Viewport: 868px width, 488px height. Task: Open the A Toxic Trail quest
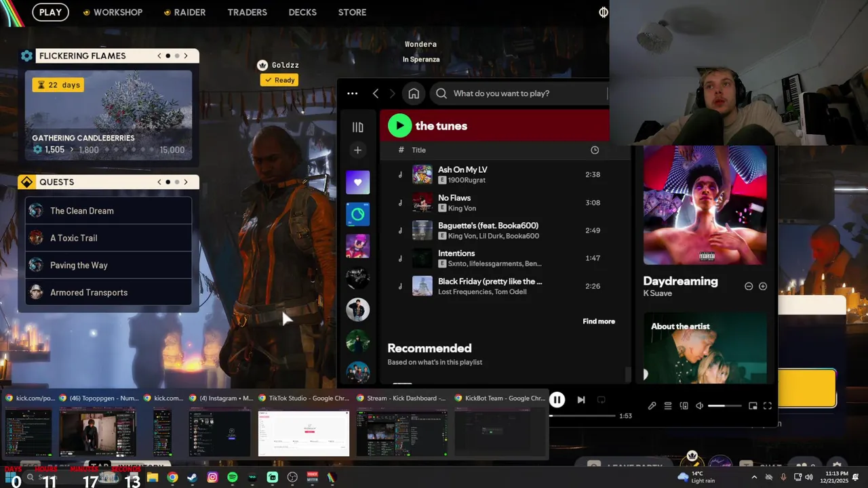[x=108, y=238]
